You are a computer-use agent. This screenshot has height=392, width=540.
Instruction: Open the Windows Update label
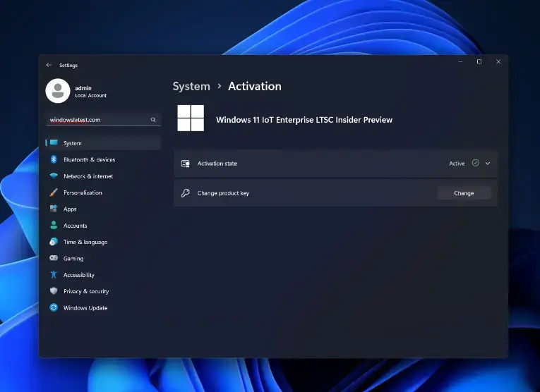click(x=85, y=308)
